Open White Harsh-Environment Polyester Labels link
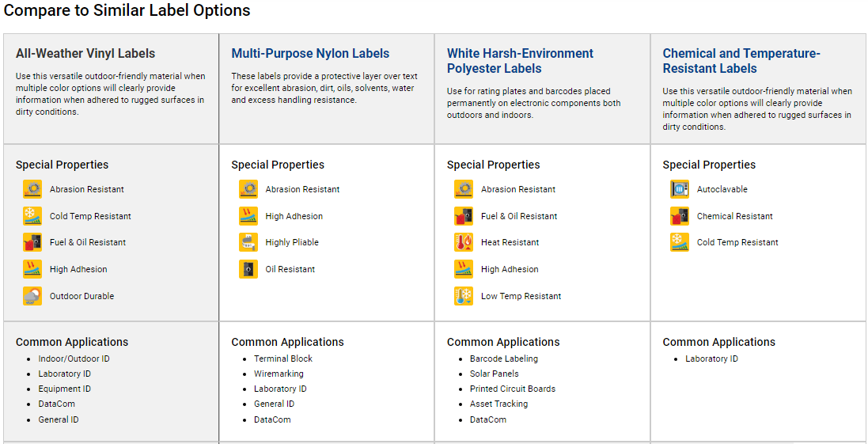This screenshot has height=444, width=868. pos(520,61)
